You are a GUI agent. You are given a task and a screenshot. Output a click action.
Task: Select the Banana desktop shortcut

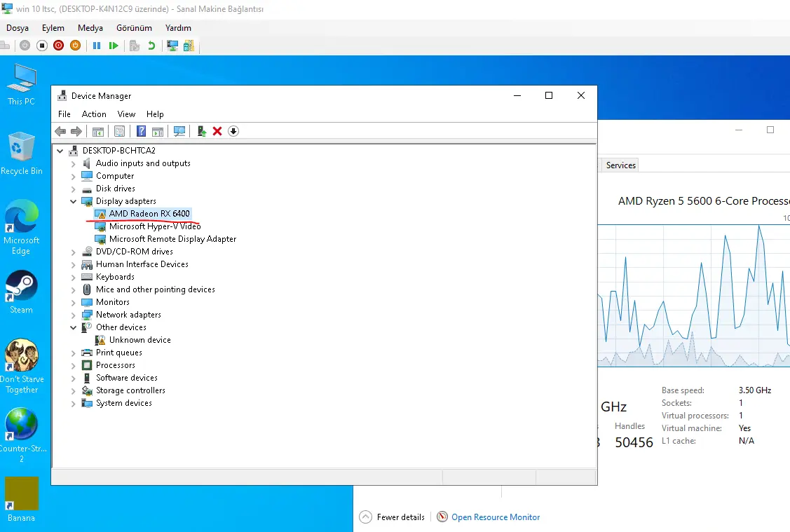(x=21, y=500)
